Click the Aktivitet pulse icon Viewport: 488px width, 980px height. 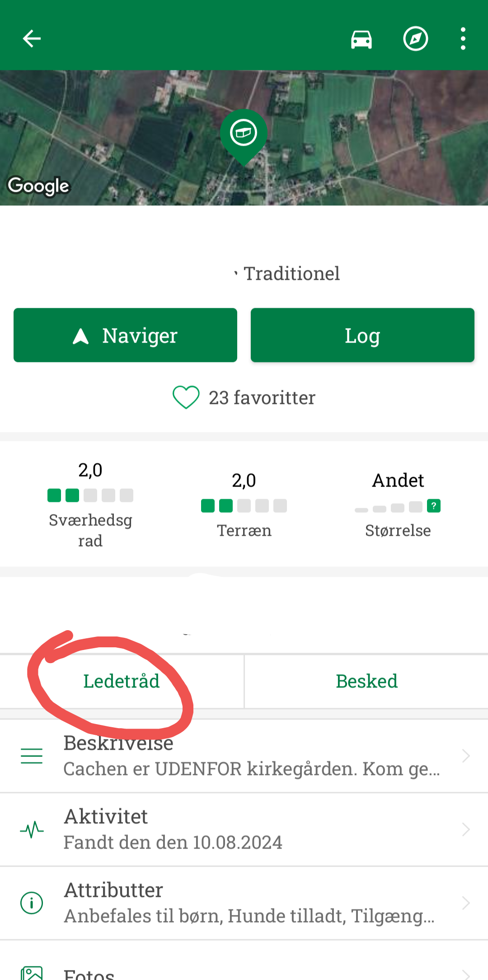(32, 830)
